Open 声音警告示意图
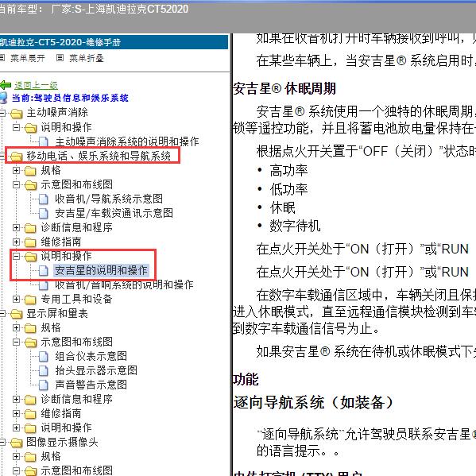 91,385
